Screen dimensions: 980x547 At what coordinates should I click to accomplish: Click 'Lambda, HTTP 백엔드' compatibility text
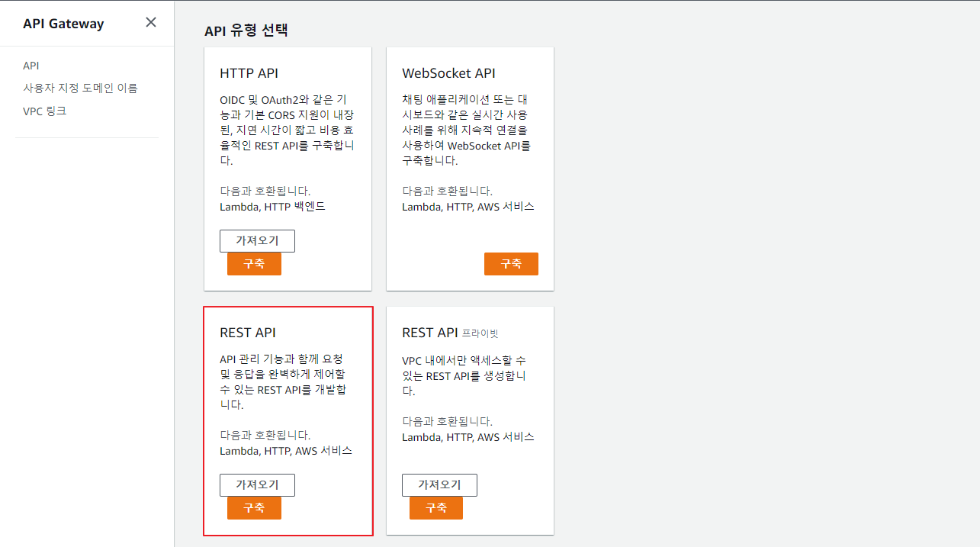272,207
